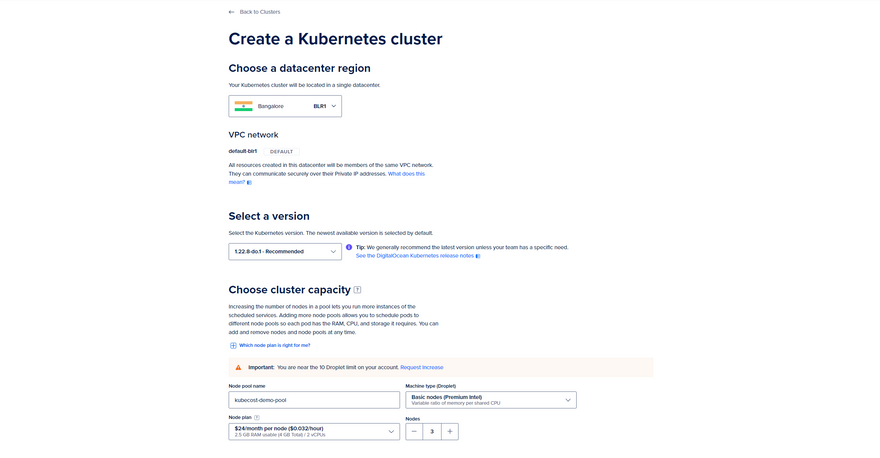Click the Nodes count number field
Screen dimensions: 880x458
(x=432, y=432)
